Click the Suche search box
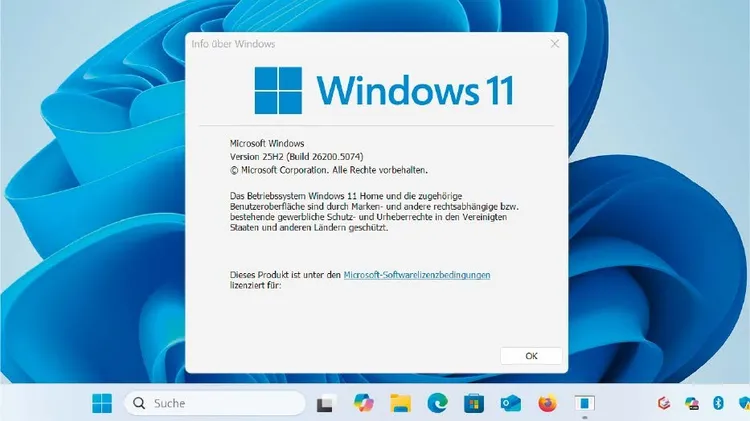The height and width of the screenshot is (421, 750). pos(214,403)
